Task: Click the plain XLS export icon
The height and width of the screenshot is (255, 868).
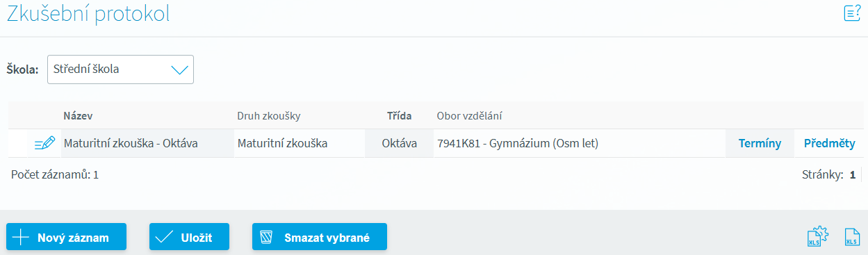Action: pyautogui.click(x=852, y=238)
